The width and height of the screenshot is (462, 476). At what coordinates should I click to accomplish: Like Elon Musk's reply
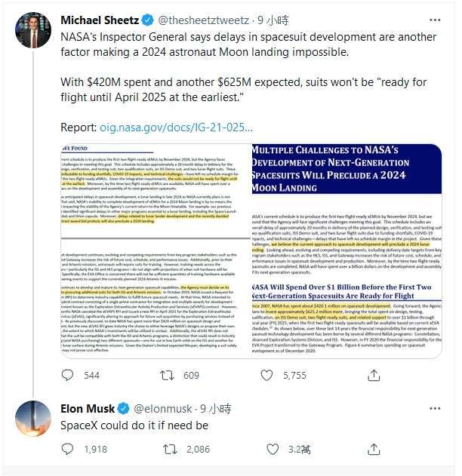(x=273, y=449)
